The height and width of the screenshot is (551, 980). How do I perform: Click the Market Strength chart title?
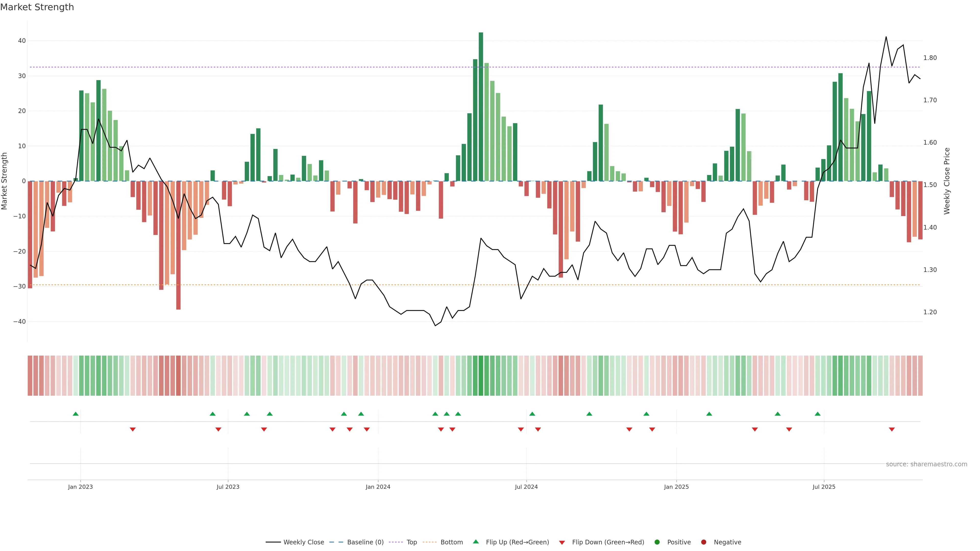[x=37, y=7]
